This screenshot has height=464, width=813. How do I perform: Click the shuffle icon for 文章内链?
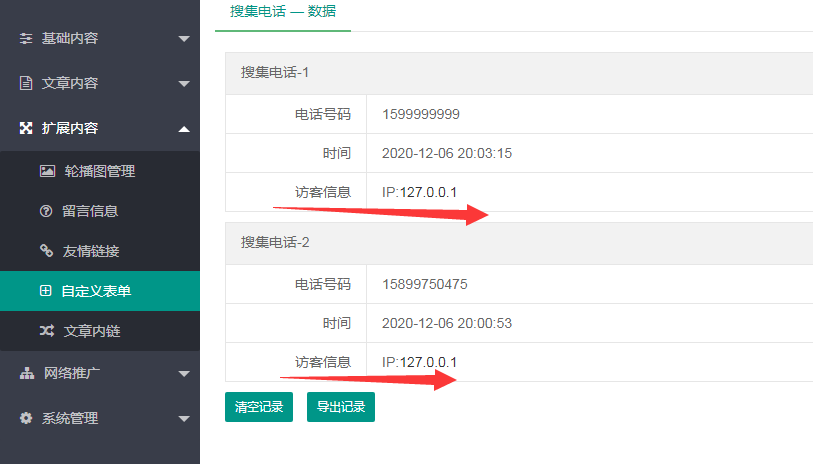pos(46,331)
